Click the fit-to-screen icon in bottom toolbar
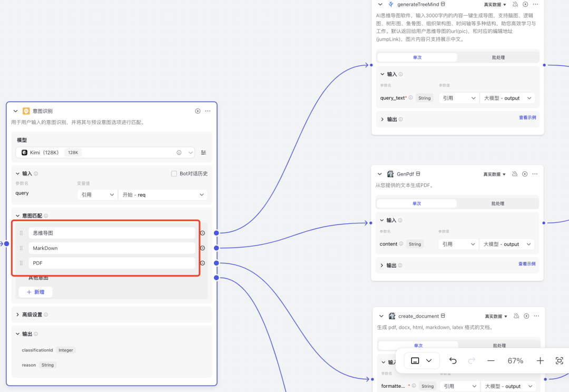The width and height of the screenshot is (569, 392). pyautogui.click(x=560, y=360)
